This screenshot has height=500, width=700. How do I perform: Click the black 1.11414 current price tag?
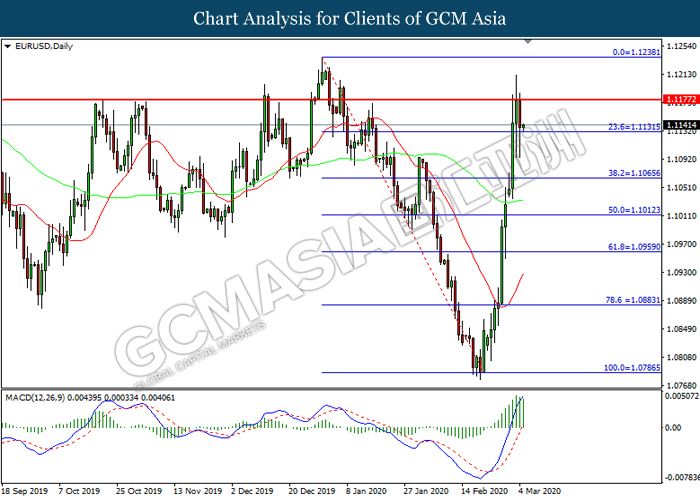pos(681,125)
